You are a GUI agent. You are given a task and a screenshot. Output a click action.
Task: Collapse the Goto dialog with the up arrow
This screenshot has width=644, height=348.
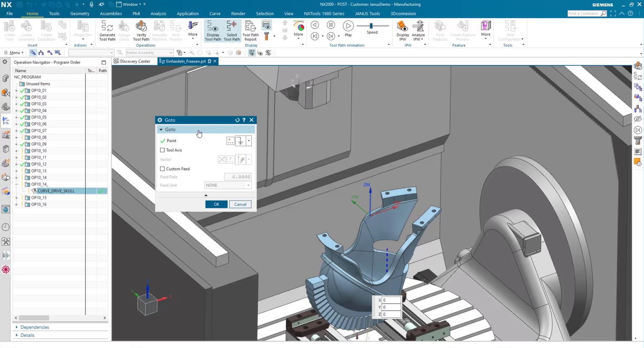click(206, 195)
